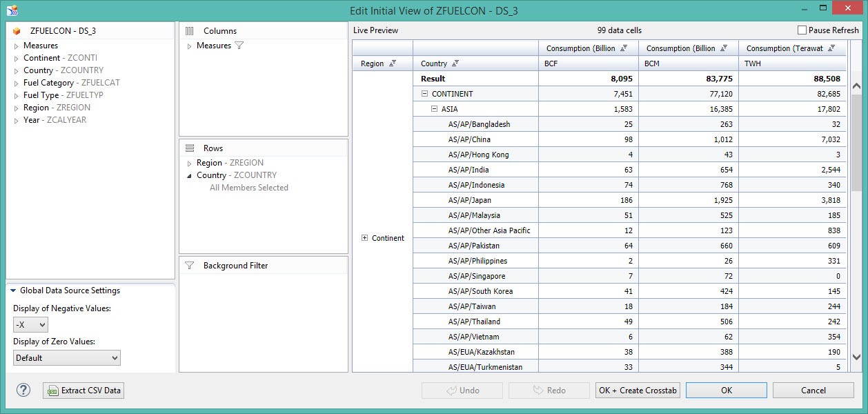Enable the Pause Refresh checkbox
868x414 pixels.
click(x=802, y=30)
